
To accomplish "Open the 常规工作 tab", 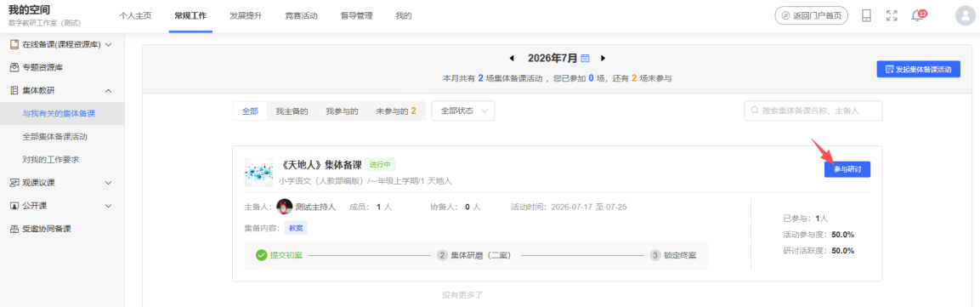I will (190, 15).
